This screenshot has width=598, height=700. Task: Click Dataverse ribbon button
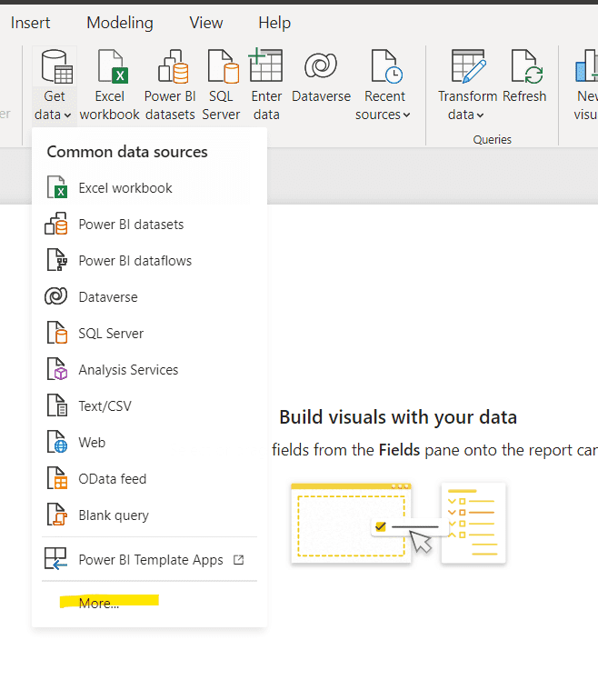pos(321,76)
